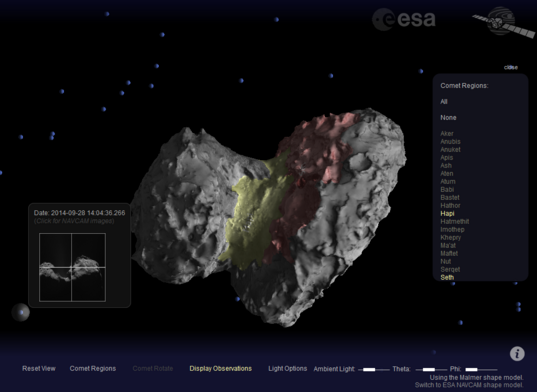Toggle the Apis region
Image resolution: width=537 pixels, height=392 pixels.
(447, 157)
